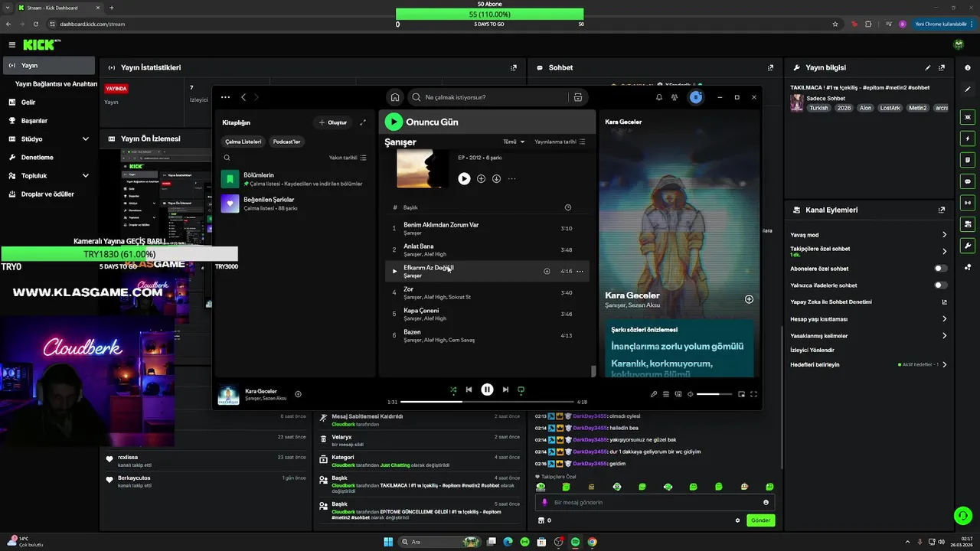Expand Kitaplığın library with the arrows icon
The height and width of the screenshot is (551, 980).
click(x=363, y=122)
